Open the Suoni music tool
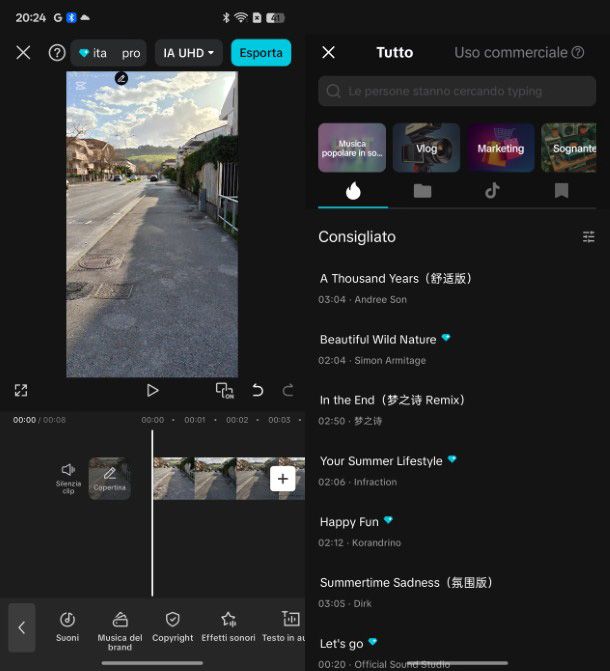Screen dimensions: 610x671 tap(67, 626)
